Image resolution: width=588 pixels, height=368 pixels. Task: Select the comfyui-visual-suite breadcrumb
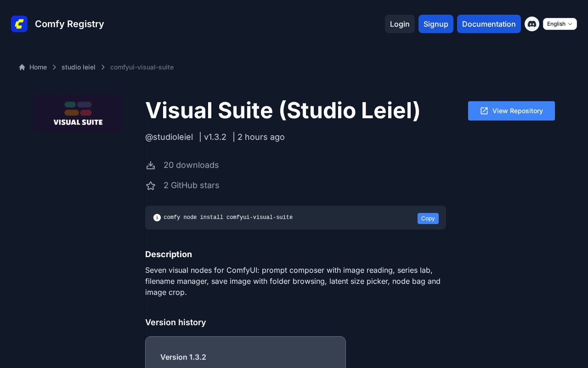(x=142, y=67)
